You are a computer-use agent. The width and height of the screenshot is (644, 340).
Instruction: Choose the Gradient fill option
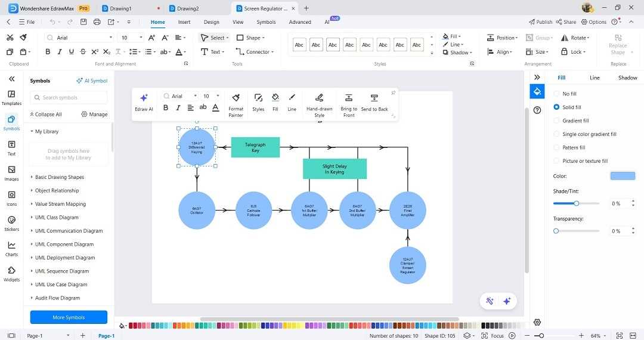[x=556, y=120]
